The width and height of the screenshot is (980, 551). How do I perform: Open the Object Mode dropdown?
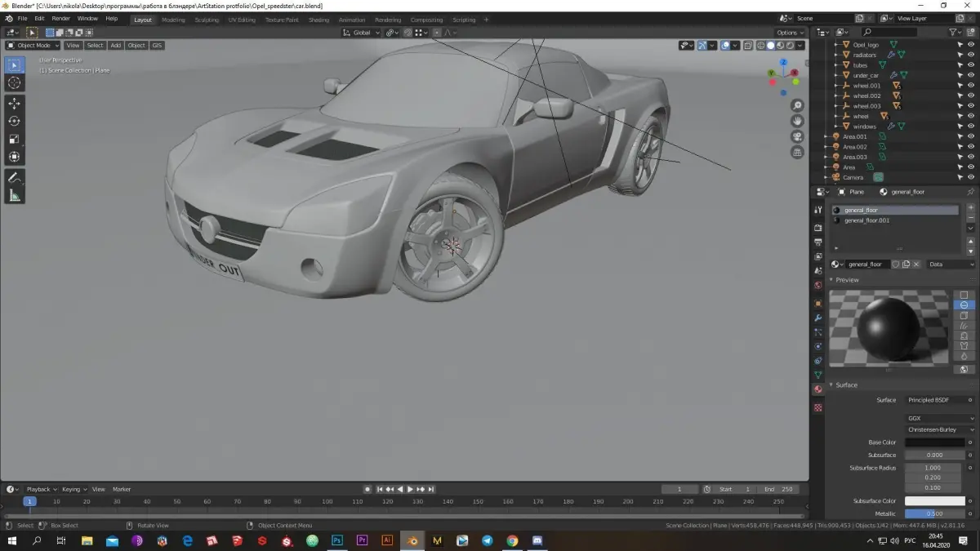pyautogui.click(x=33, y=46)
